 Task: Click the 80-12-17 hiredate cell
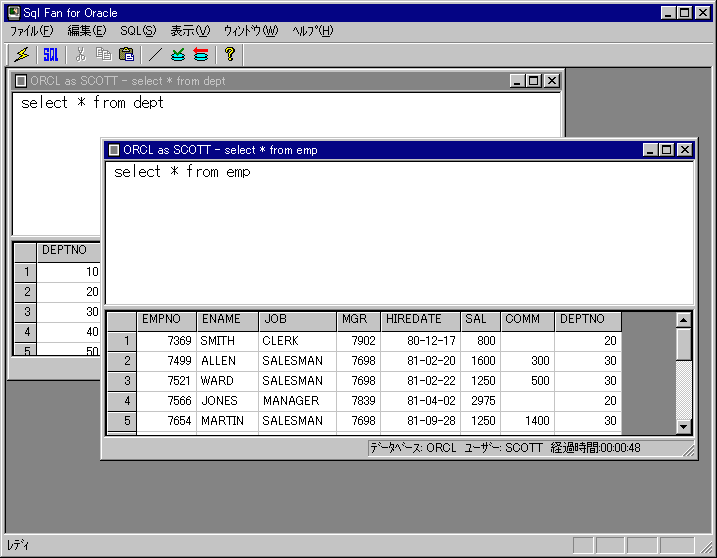(x=421, y=341)
